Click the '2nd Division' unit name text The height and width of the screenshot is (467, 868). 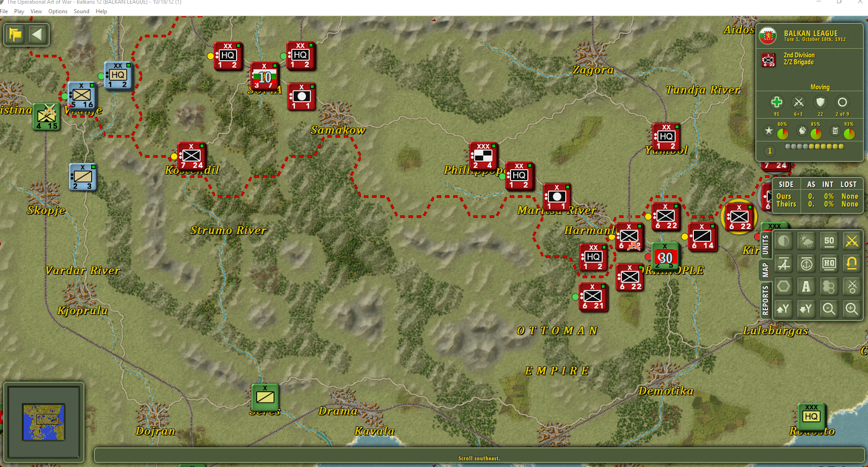799,55
